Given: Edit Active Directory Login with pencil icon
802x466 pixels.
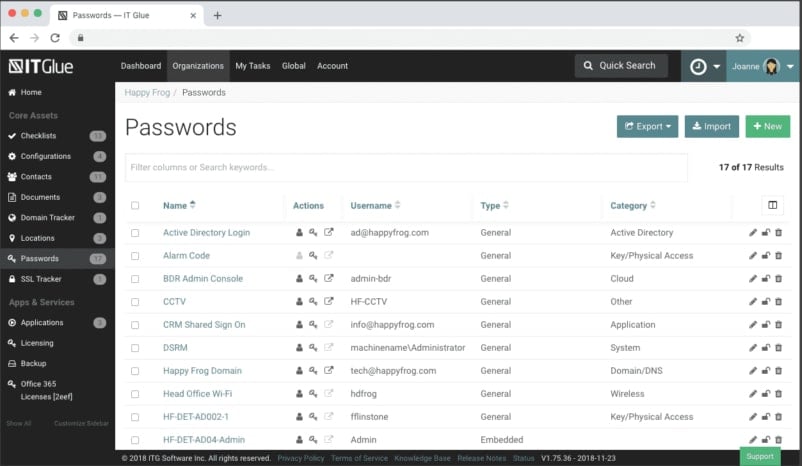Looking at the screenshot, I should (753, 233).
